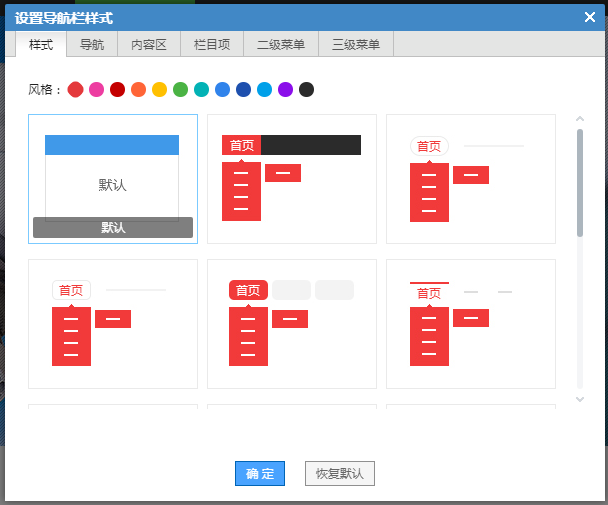Open the 导航 tab

(92, 44)
